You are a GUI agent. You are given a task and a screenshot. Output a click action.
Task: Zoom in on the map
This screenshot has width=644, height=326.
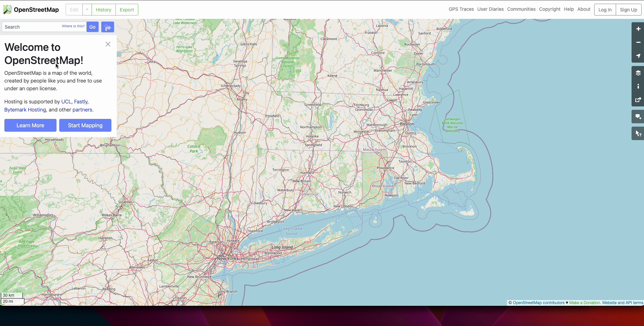[x=638, y=29]
